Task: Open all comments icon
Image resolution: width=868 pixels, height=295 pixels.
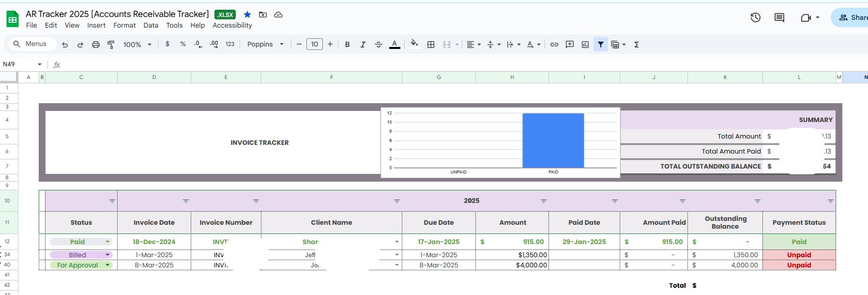Action: [x=779, y=17]
